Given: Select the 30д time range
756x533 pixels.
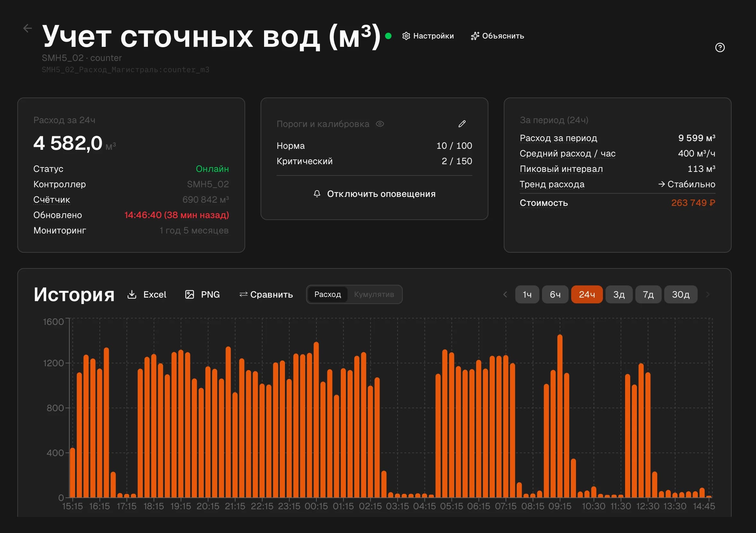Looking at the screenshot, I should [x=680, y=294].
